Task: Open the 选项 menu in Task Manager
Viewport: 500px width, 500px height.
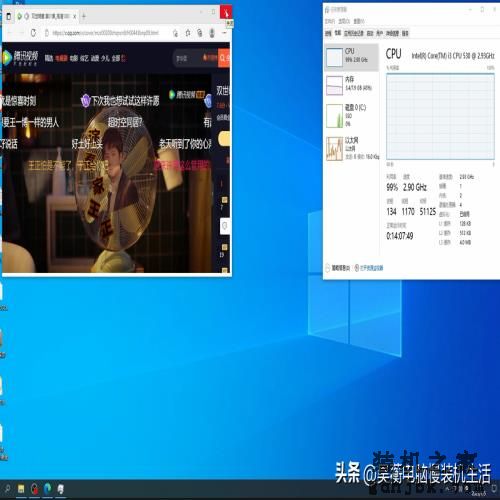Action: click(x=344, y=21)
